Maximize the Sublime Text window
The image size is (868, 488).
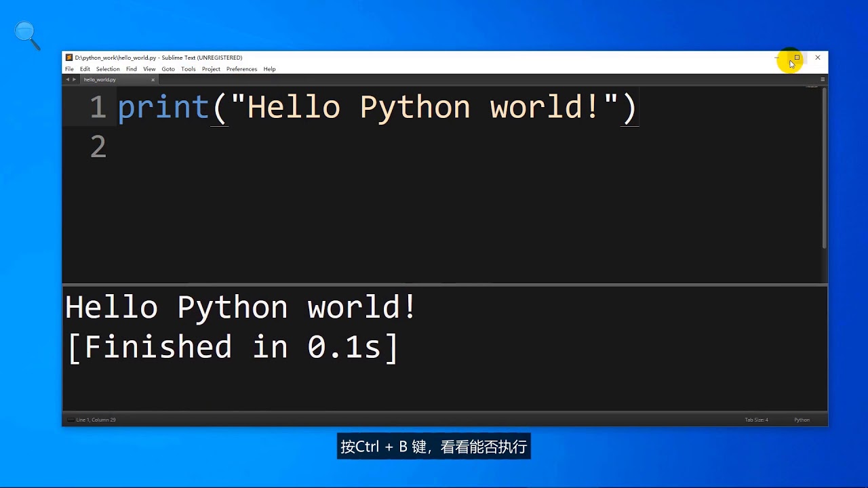[797, 58]
